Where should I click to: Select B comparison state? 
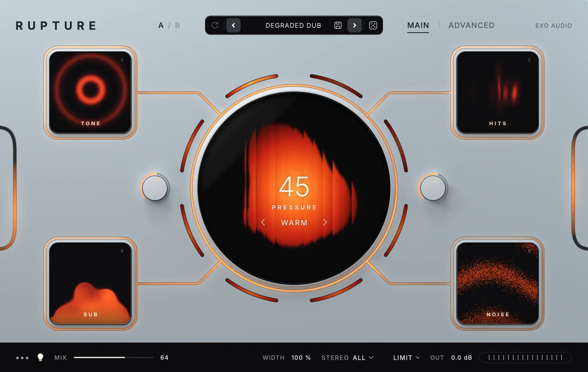pos(178,25)
